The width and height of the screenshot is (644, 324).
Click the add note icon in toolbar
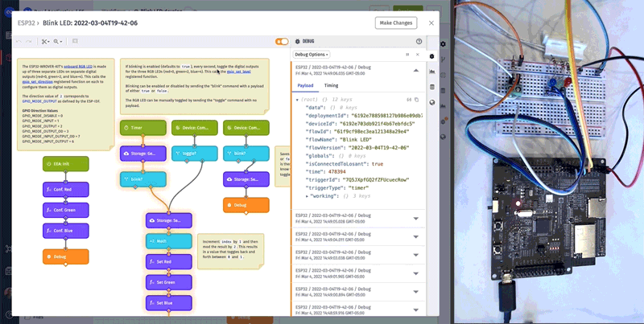coord(75,42)
